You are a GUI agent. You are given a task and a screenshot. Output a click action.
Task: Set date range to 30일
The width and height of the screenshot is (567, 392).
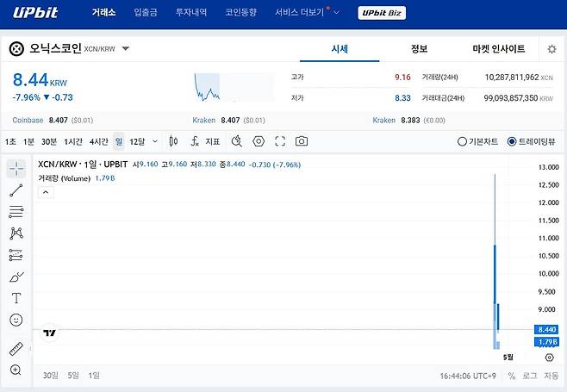[x=50, y=376]
